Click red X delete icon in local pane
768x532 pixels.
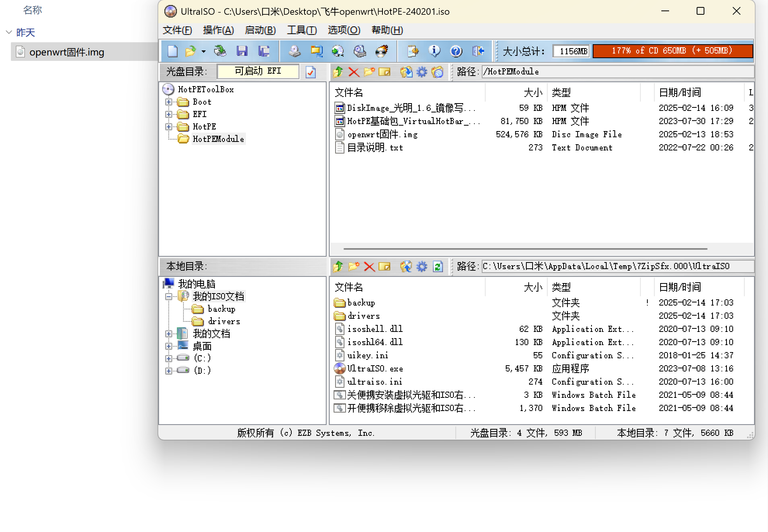(369, 266)
